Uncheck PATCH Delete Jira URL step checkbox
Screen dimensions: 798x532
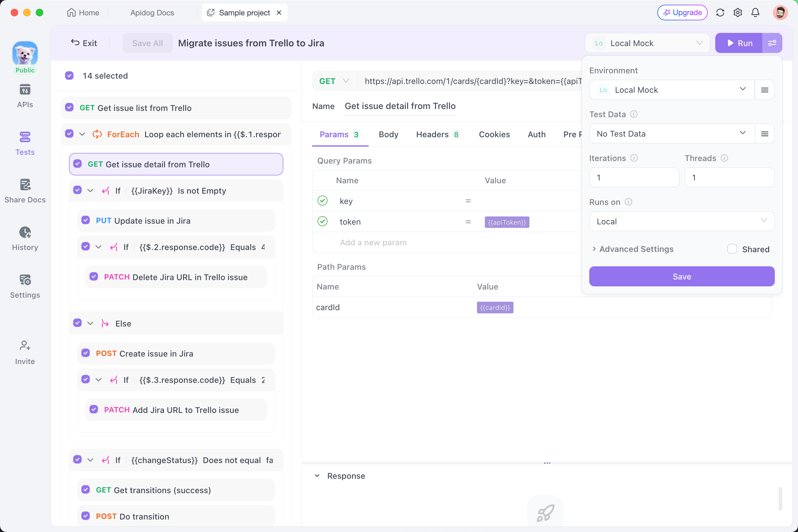pyautogui.click(x=94, y=277)
